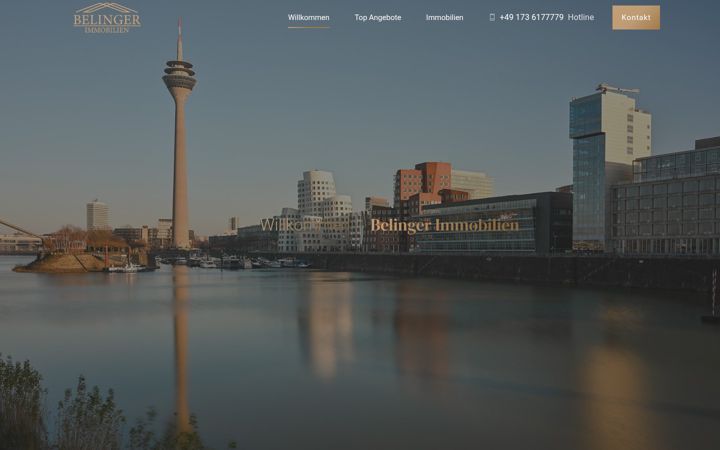The height and width of the screenshot is (450, 720).
Task: Open the Belinger Immobilien logo home link
Action: [107, 17]
